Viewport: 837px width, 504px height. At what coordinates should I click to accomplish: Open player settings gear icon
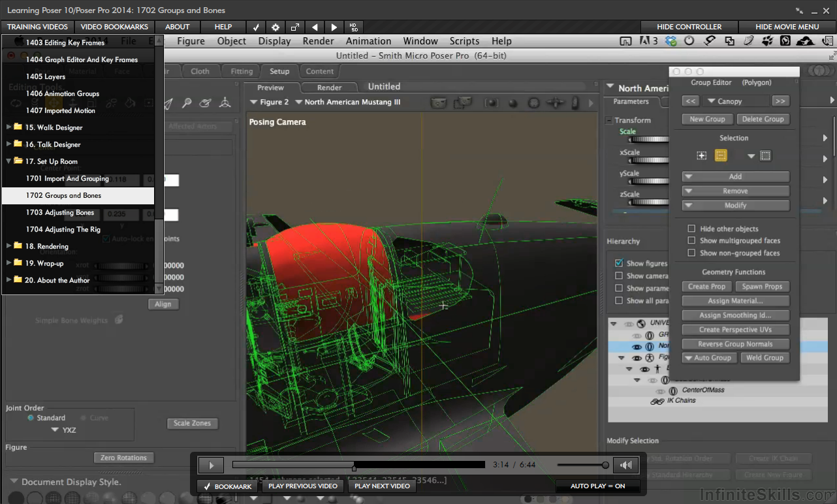click(x=276, y=27)
